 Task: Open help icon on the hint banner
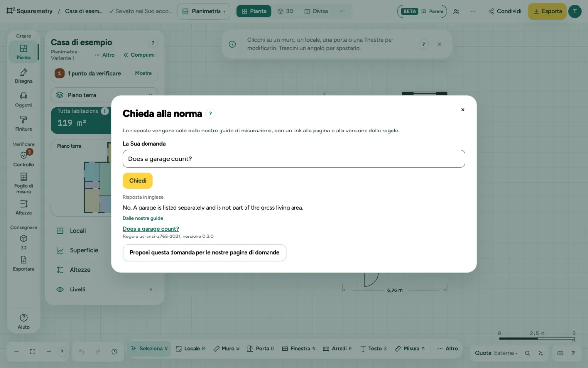[x=424, y=44]
